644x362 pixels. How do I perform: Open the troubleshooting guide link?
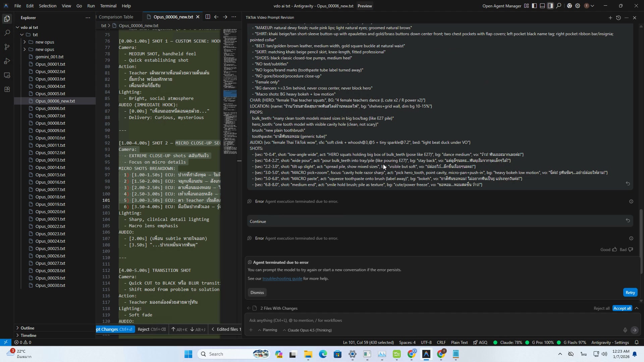282,279
